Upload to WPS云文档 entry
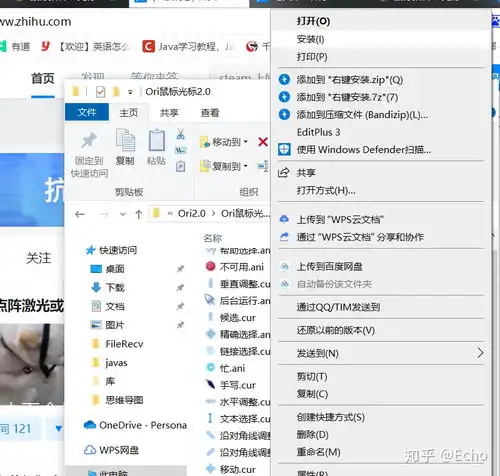Image resolution: width=500 pixels, height=476 pixels. pyautogui.click(x=340, y=220)
